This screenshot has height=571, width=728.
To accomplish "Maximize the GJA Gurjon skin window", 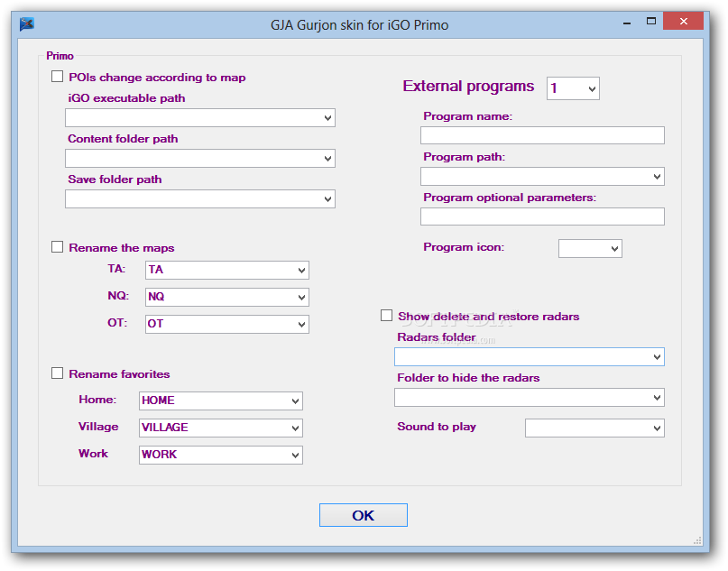I will (651, 22).
